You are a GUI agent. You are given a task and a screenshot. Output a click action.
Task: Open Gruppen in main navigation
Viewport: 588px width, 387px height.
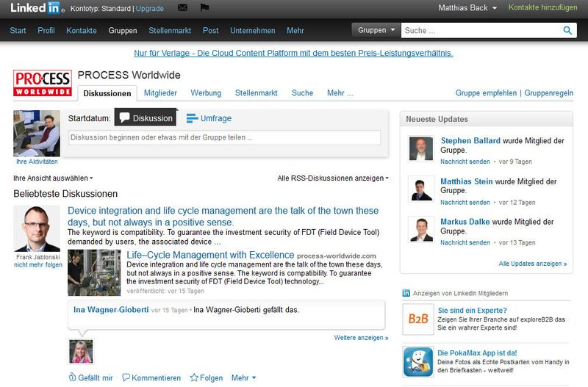pyautogui.click(x=123, y=31)
